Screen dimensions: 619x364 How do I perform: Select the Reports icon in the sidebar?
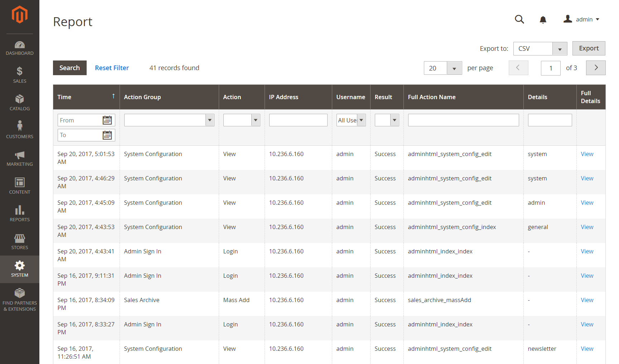tap(20, 213)
